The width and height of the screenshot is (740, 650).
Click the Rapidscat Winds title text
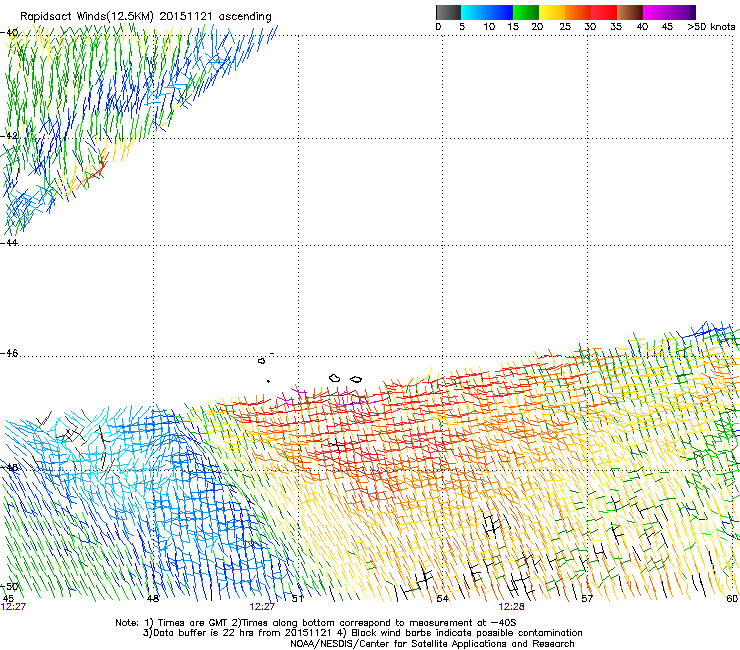(x=146, y=16)
